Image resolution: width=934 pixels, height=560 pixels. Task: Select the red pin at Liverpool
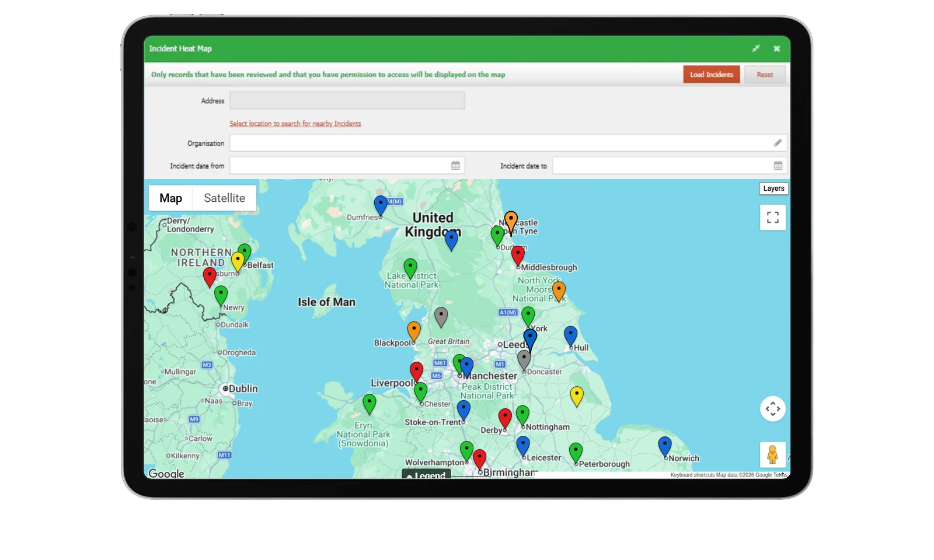[x=416, y=373]
